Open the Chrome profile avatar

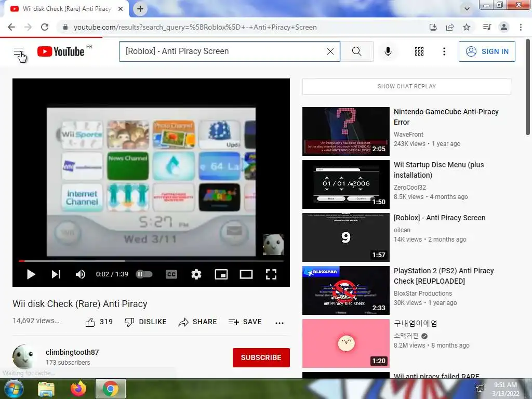coord(504,27)
